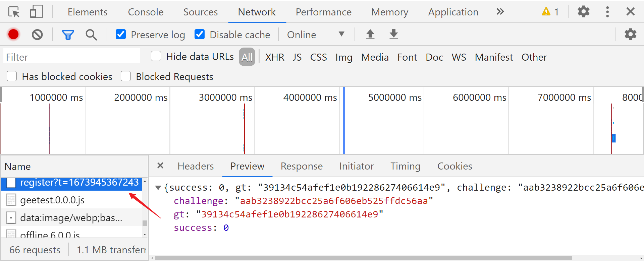Enable Has blocked cookies checkbox
The width and height of the screenshot is (644, 261).
(12, 76)
